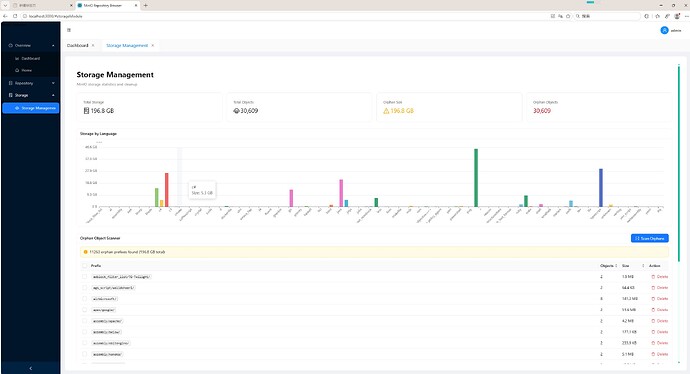Image resolution: width=690 pixels, height=374 pixels.
Task: Click trash icon for the 4.2 MB row
Action: (x=653, y=321)
